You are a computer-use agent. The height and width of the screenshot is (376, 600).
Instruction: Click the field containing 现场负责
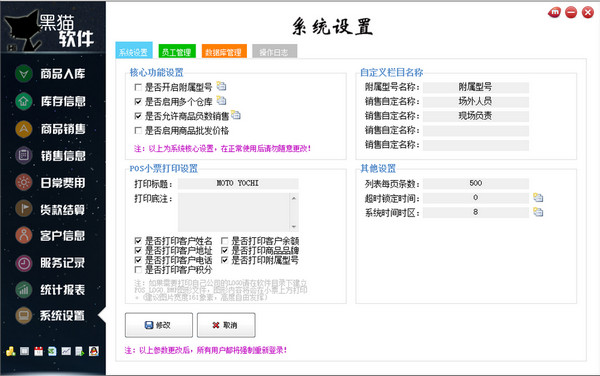(x=476, y=116)
